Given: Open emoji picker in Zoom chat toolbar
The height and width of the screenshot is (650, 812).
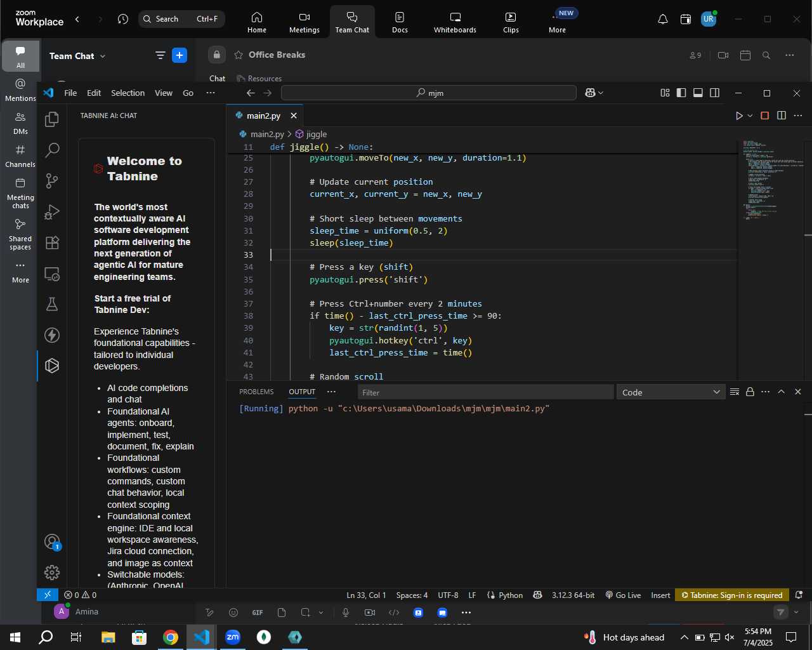Looking at the screenshot, I should pos(233,613).
